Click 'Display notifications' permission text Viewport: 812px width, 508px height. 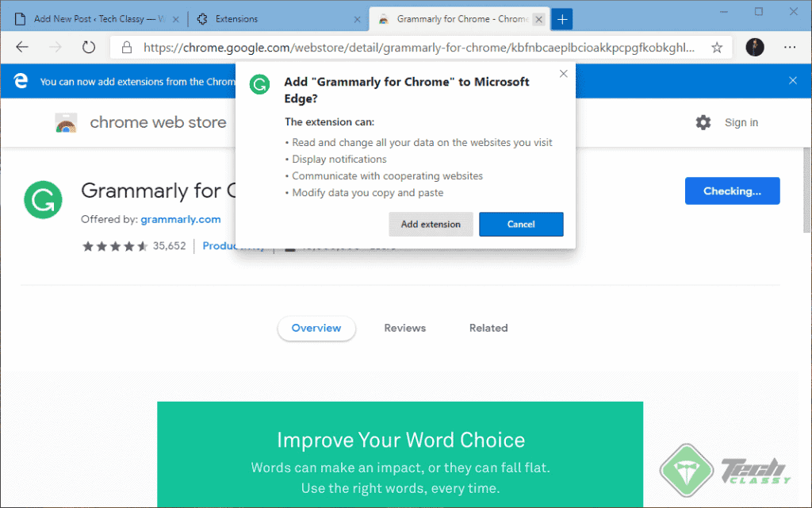[339, 159]
